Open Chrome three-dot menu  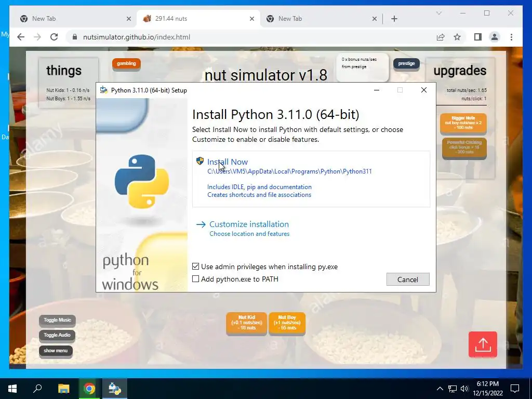(511, 37)
